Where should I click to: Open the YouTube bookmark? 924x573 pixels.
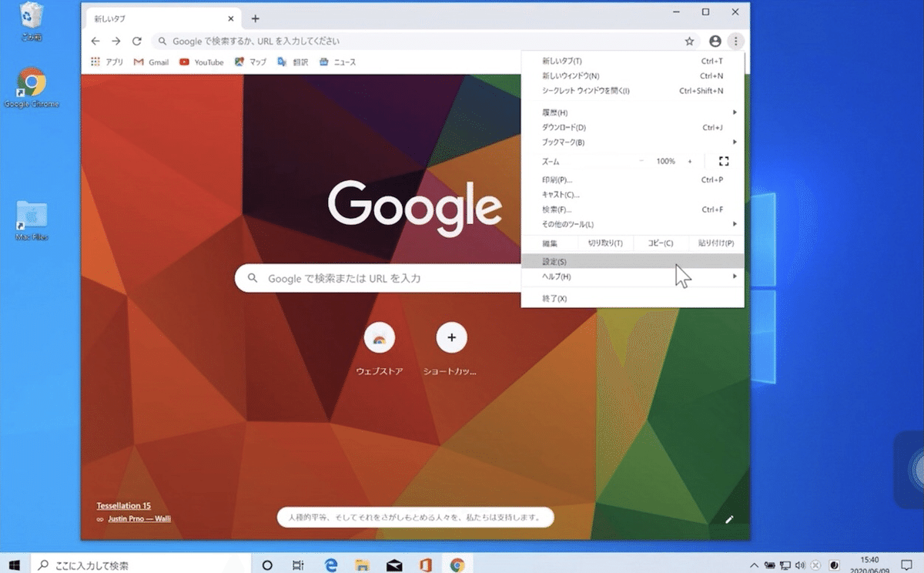coord(202,62)
